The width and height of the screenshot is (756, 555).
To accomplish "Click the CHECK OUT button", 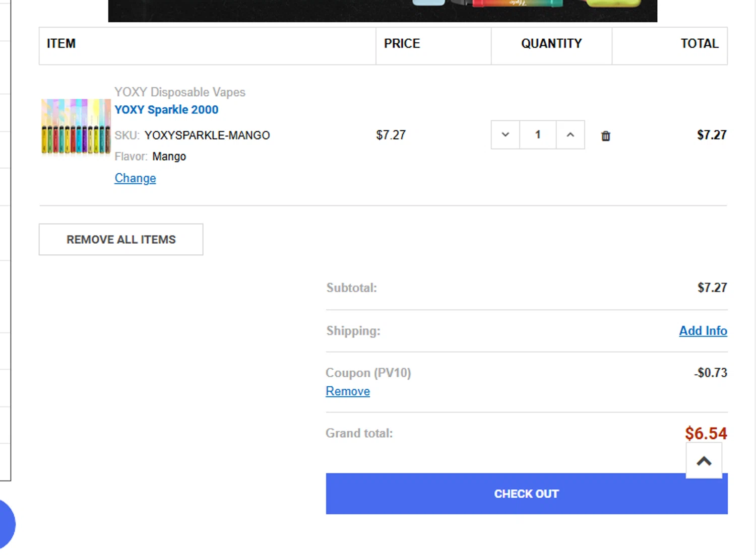I will click(x=527, y=494).
